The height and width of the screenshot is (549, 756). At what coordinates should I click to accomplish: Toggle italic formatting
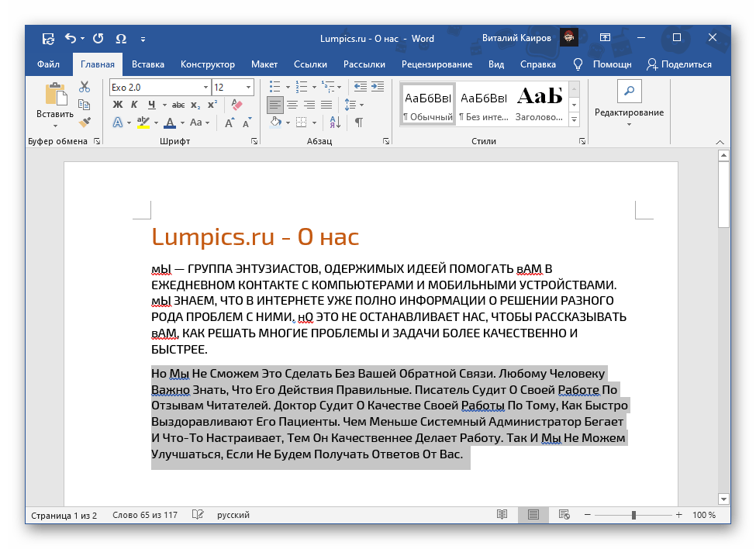point(134,103)
